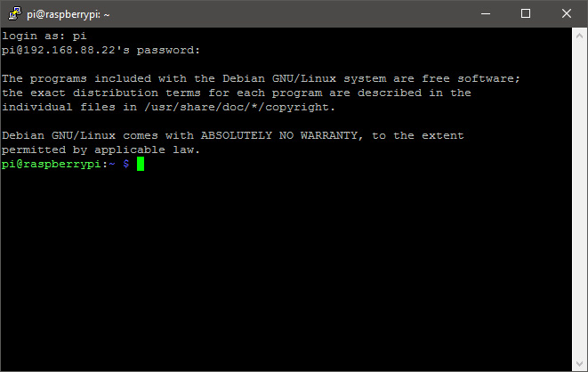Close the raspberrypi SSH session window

point(567,13)
